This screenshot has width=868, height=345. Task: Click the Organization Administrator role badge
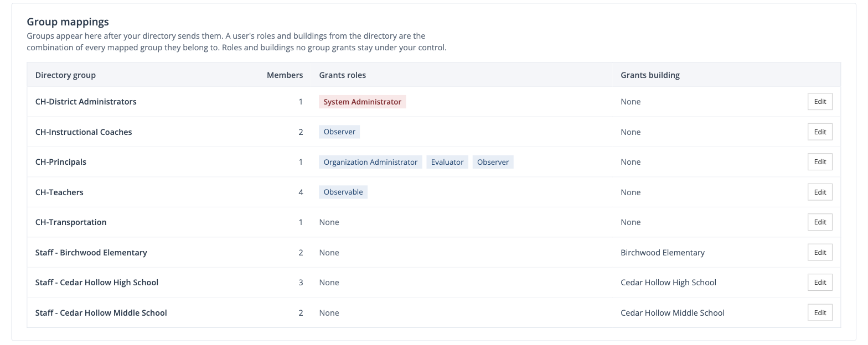[370, 162]
